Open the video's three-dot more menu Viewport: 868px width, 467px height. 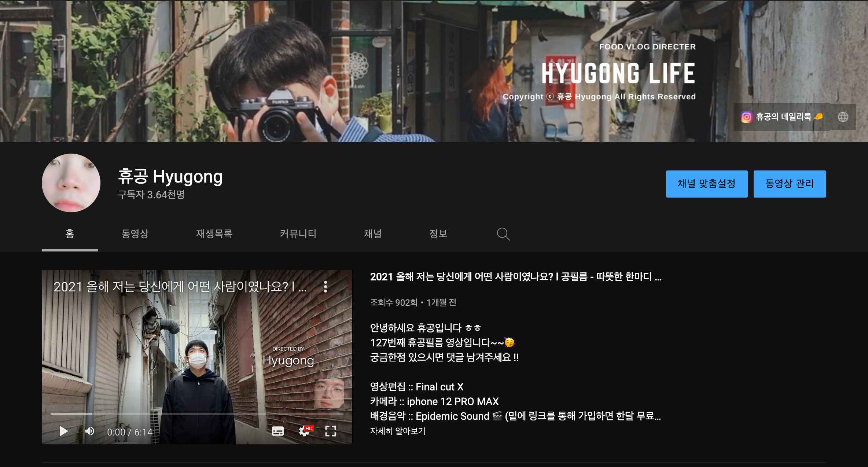(x=325, y=287)
